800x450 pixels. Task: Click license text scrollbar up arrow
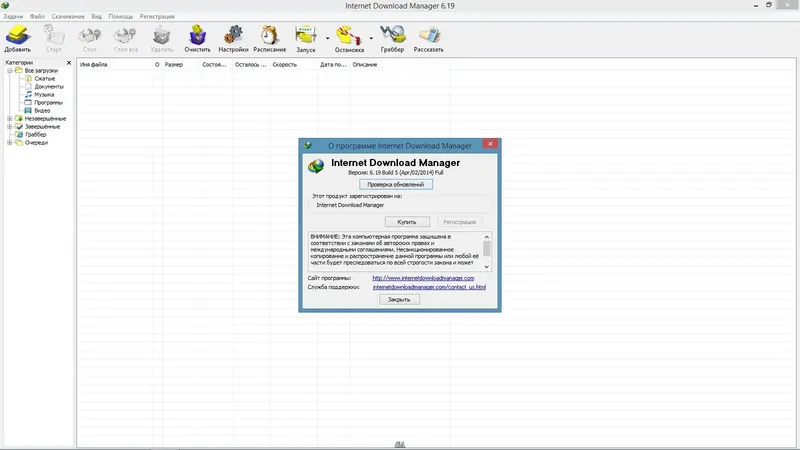tap(487, 237)
